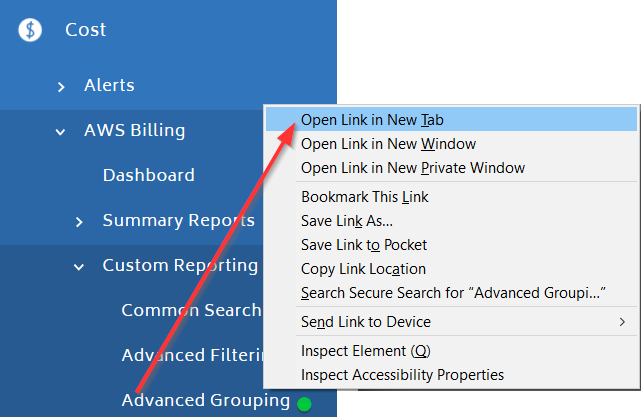Choose Copy Link Location
Viewport: 641px width, 417px height.
451,269
